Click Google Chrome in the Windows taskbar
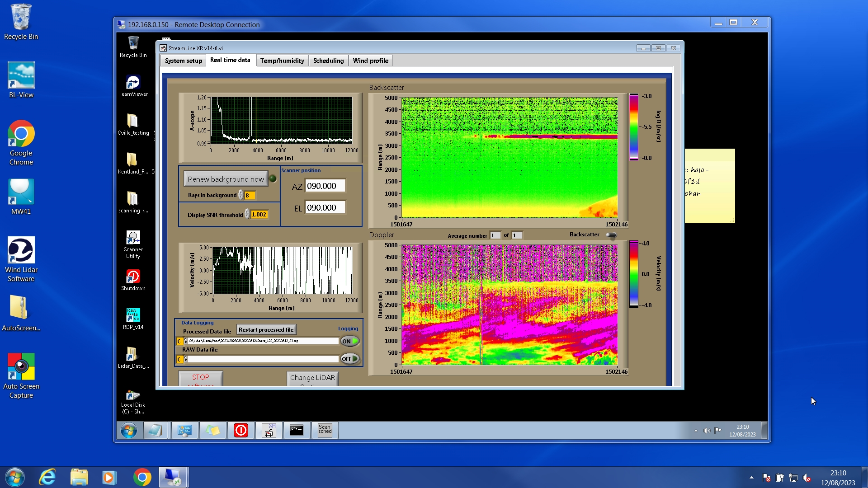868x488 pixels. pyautogui.click(x=142, y=477)
